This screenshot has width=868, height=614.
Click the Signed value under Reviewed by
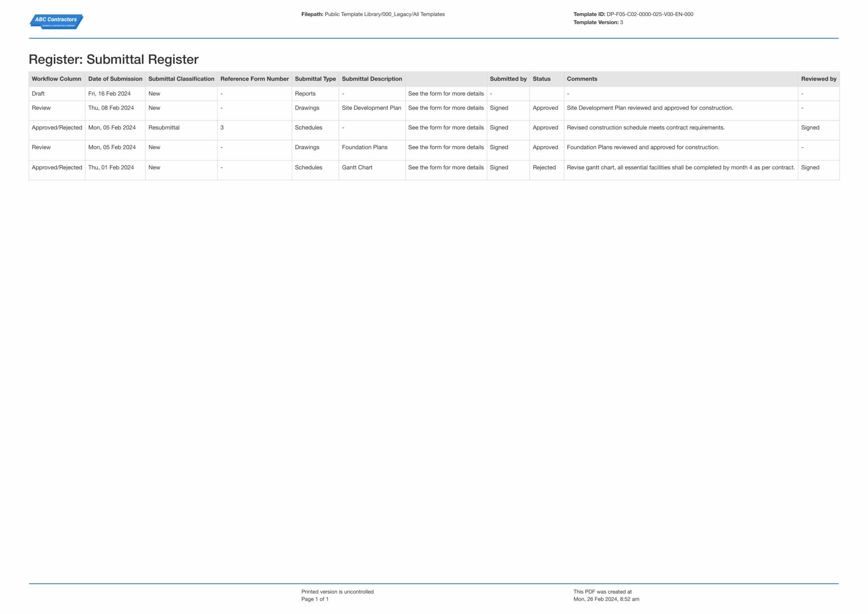810,127
